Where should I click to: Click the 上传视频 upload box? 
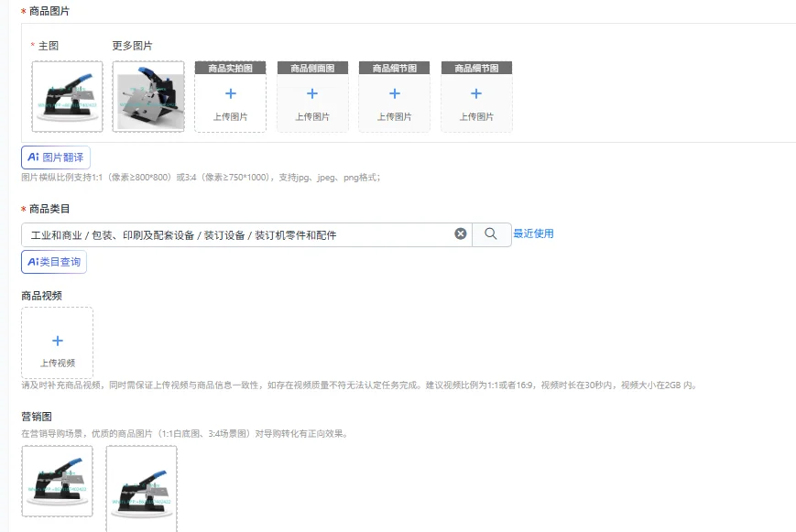pos(58,342)
